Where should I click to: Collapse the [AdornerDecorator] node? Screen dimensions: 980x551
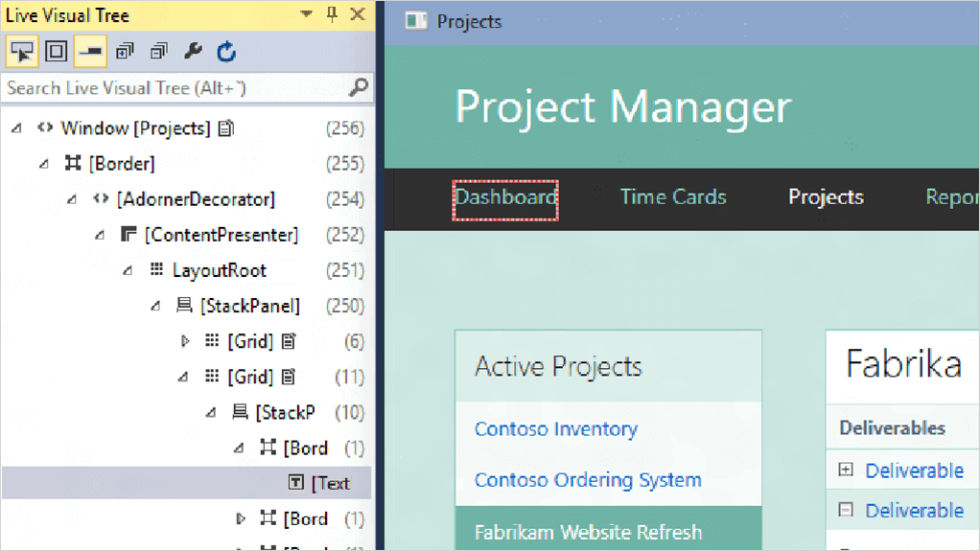coord(73,200)
